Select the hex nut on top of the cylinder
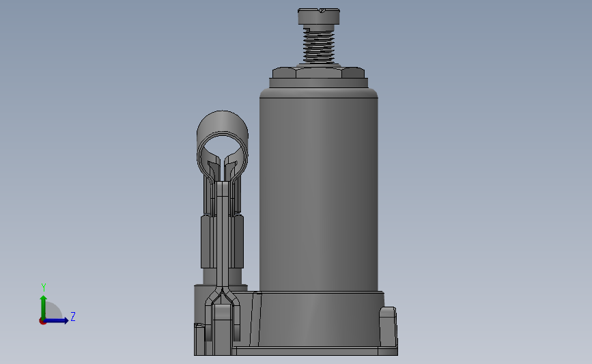 (319, 72)
